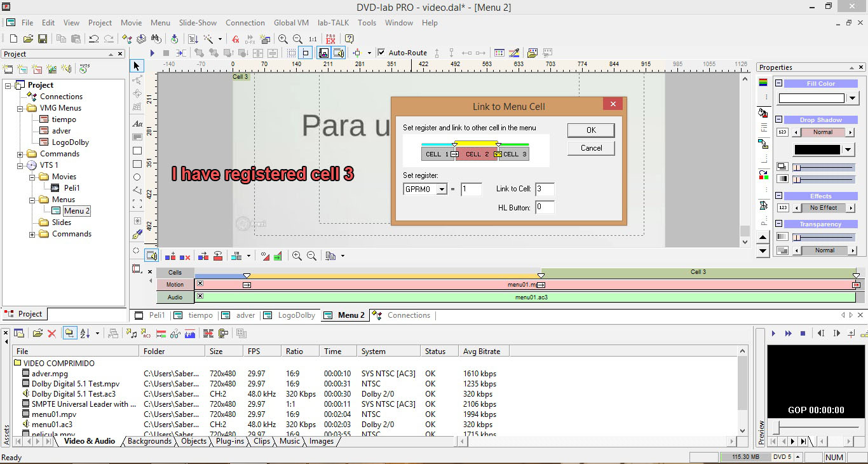Click the Open project folder icon
This screenshot has width=868, height=464.
coord(27,39)
